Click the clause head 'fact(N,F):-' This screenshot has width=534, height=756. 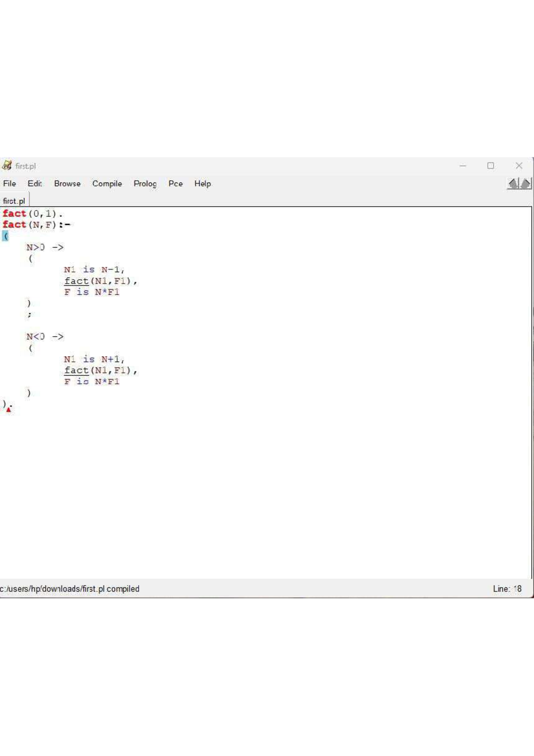(36, 225)
